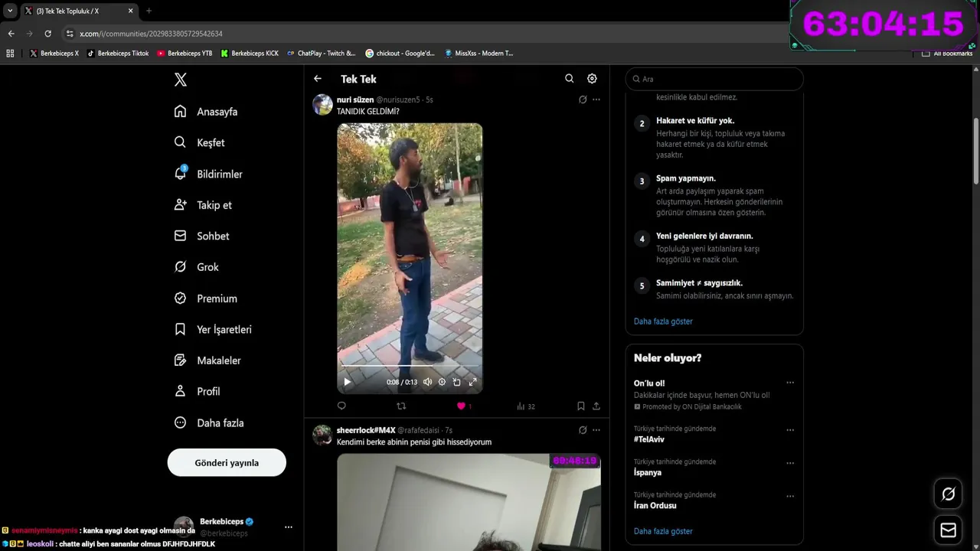Enable picture-in-picture for the video
Viewport: 980px width, 551px height.
[x=457, y=382]
